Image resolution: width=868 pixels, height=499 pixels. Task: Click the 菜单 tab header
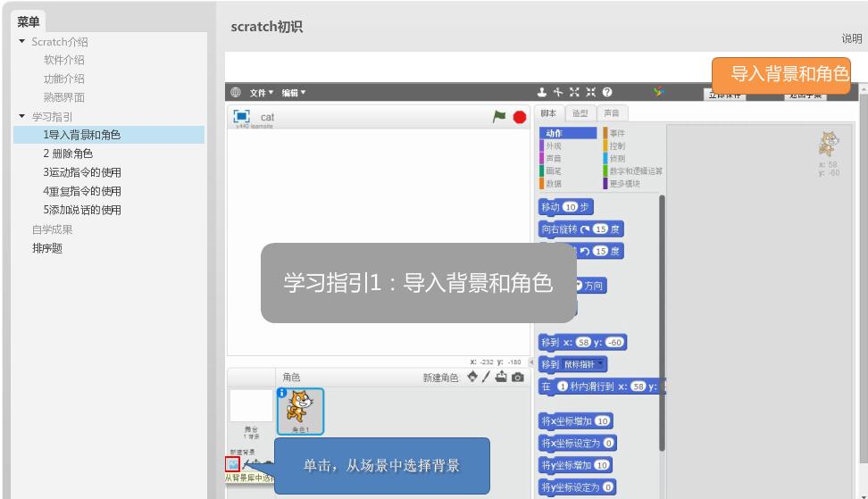pos(29,21)
